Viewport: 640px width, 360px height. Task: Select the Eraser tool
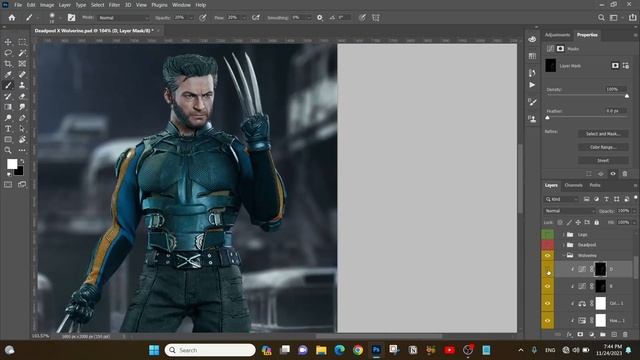click(22, 96)
